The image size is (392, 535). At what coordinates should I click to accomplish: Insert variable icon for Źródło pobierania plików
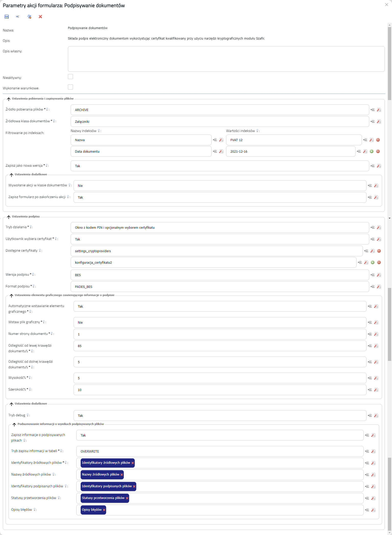[x=373, y=110]
